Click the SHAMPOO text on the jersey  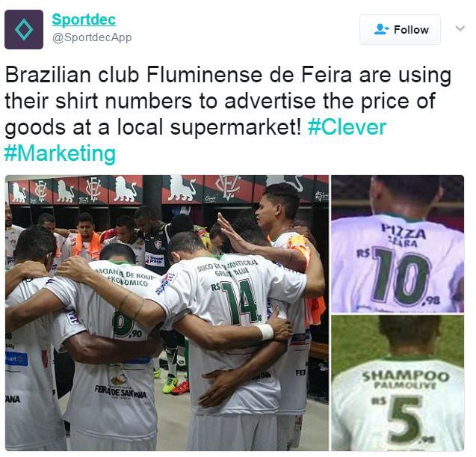pyautogui.click(x=405, y=376)
